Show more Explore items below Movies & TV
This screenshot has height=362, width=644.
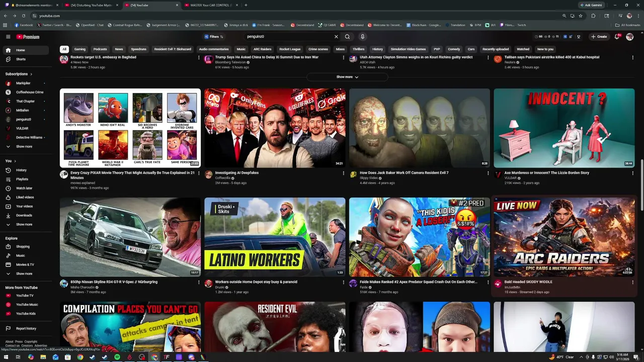pyautogui.click(x=25, y=274)
